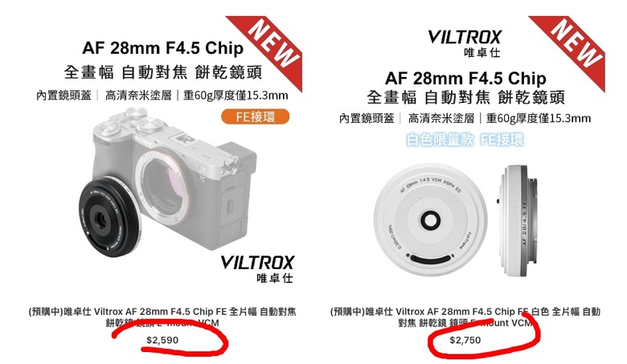Click the VILTROX logo above right product
627x364 pixels.
pos(465,43)
